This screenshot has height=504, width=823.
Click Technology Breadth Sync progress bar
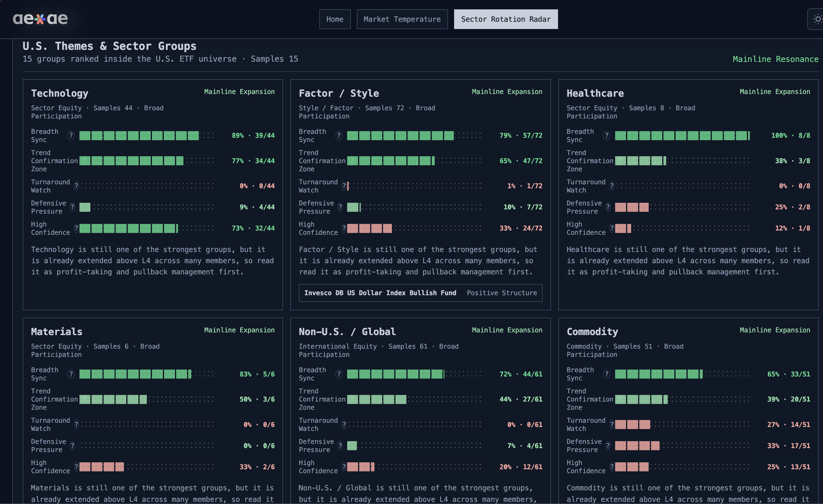tap(147, 136)
